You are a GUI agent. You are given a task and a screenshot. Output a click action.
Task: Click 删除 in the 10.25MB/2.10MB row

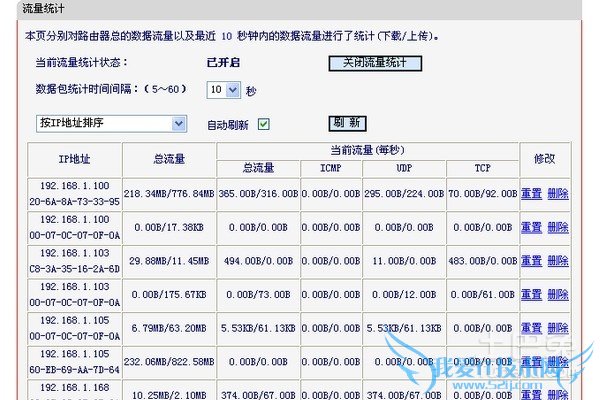point(558,394)
